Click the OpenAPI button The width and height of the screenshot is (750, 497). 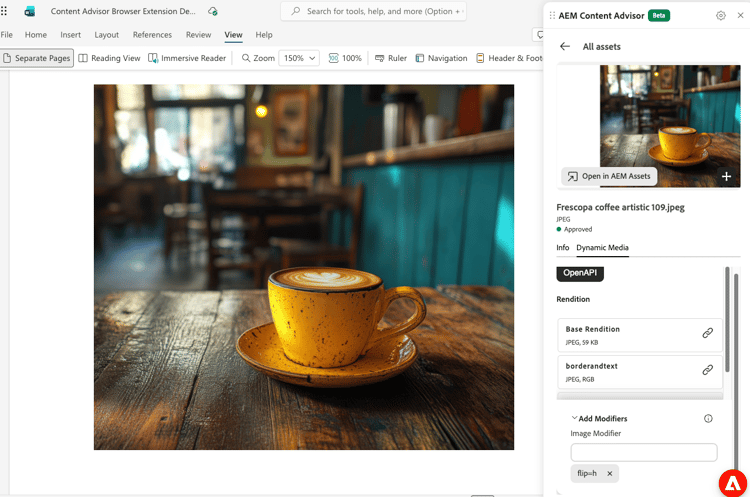[x=580, y=273]
